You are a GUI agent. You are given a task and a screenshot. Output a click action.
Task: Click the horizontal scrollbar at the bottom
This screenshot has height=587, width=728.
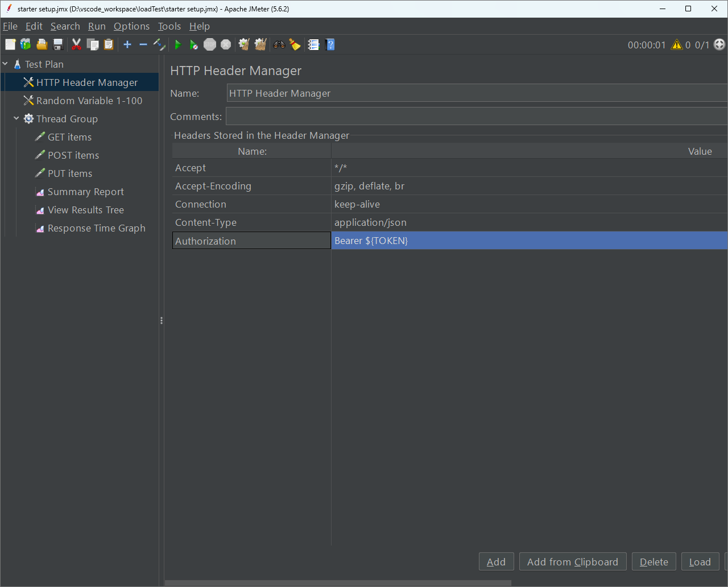(338, 582)
